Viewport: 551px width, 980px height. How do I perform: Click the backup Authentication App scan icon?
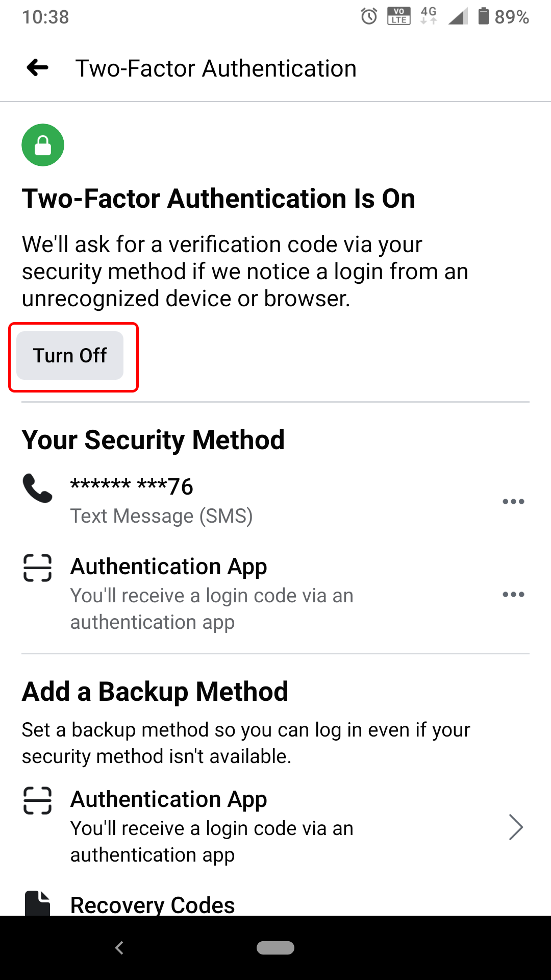click(x=37, y=799)
